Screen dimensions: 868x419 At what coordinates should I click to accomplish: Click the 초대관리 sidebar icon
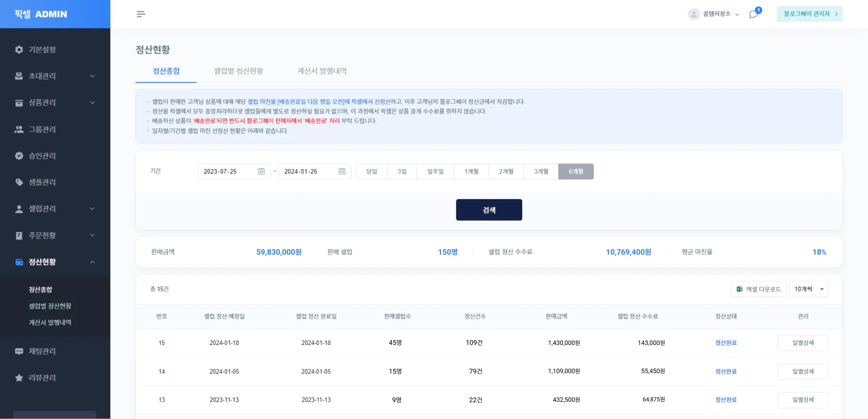click(x=19, y=76)
